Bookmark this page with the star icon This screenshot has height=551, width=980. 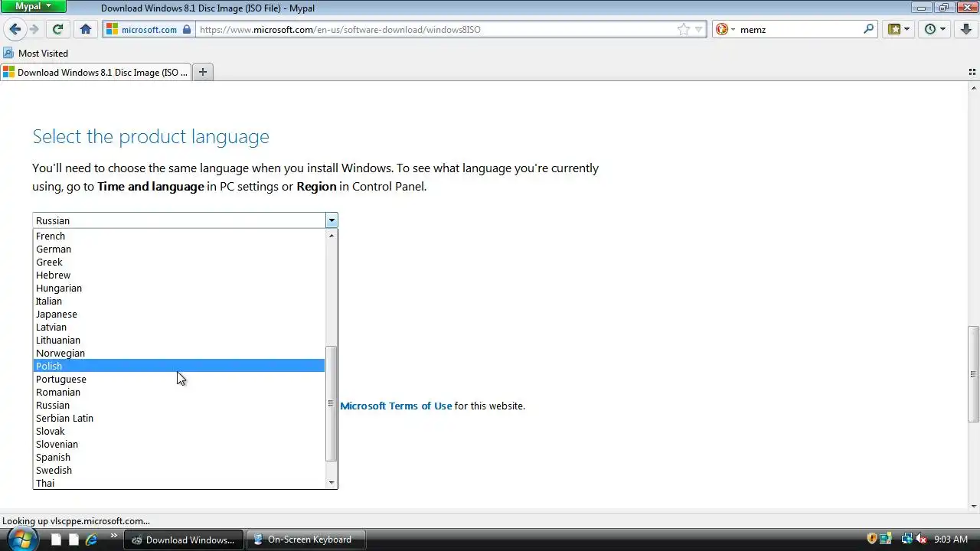coord(683,29)
